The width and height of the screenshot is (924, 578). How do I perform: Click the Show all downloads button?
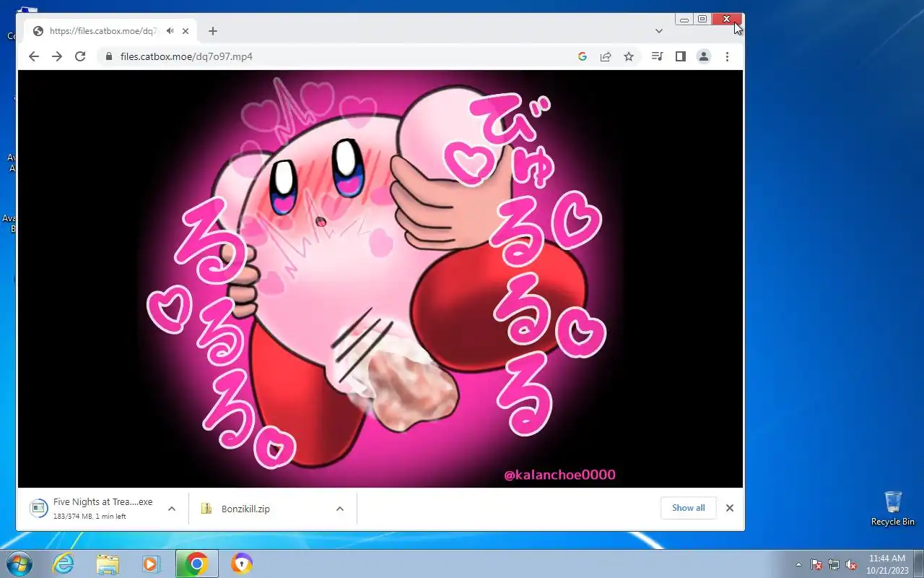pyautogui.click(x=688, y=508)
